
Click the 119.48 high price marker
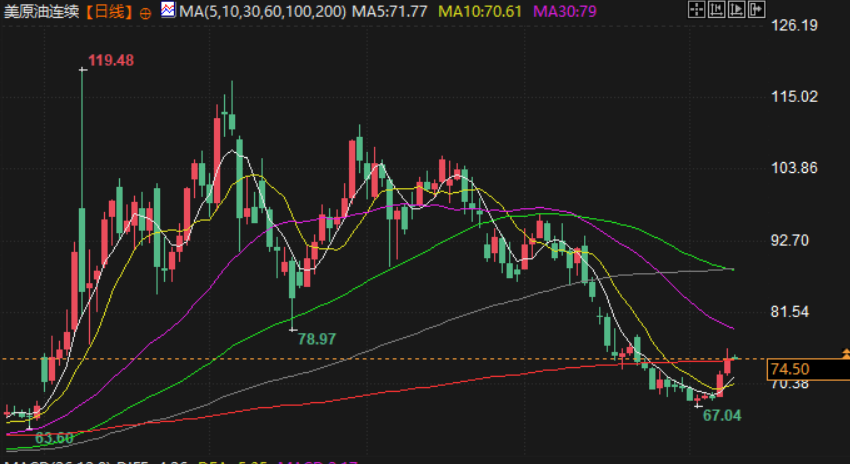111,60
